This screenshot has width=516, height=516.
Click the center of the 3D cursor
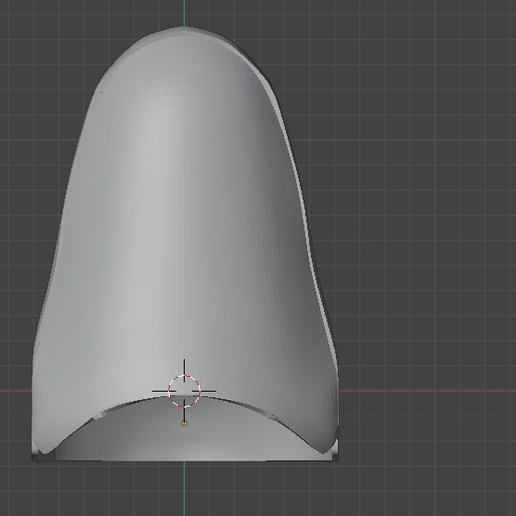click(x=184, y=391)
